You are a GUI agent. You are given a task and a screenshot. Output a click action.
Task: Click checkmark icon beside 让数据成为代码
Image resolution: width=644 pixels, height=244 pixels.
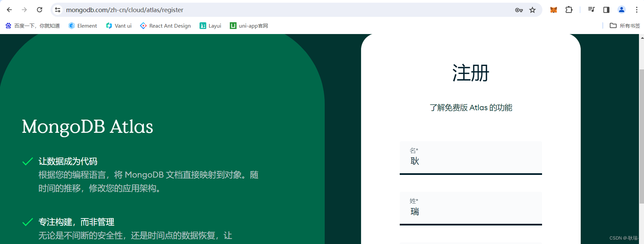click(27, 161)
